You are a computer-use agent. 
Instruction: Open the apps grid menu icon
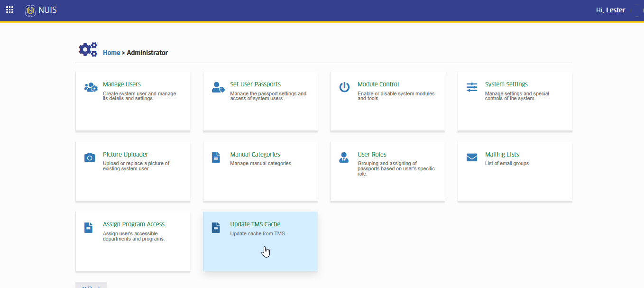pos(9,10)
